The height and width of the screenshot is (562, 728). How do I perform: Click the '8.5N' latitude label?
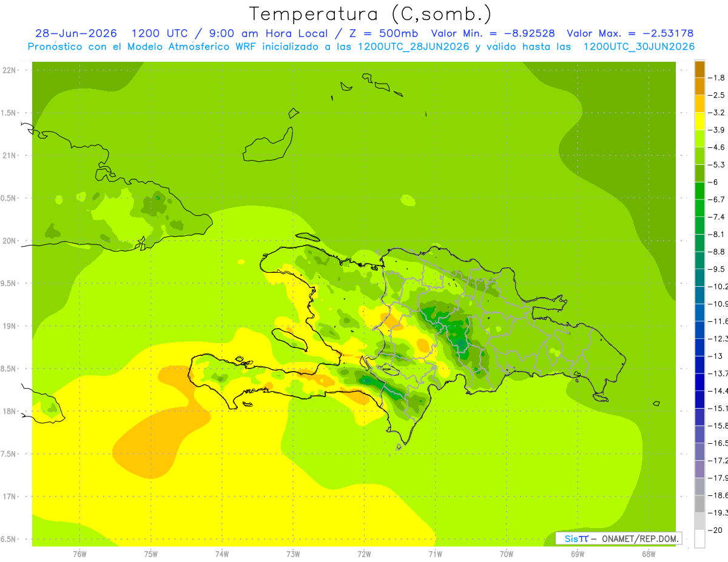point(8,369)
